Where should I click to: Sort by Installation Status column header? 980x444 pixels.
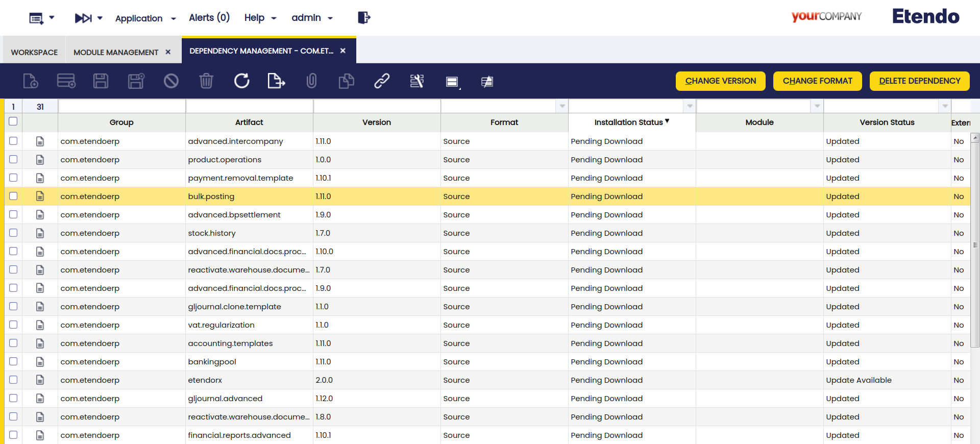tap(632, 122)
